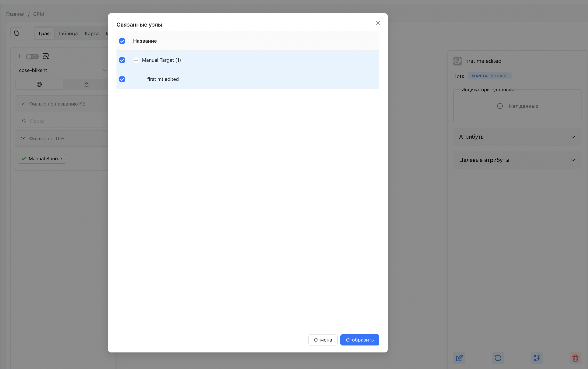
Task: Click the Отобразить button
Action: tap(360, 340)
